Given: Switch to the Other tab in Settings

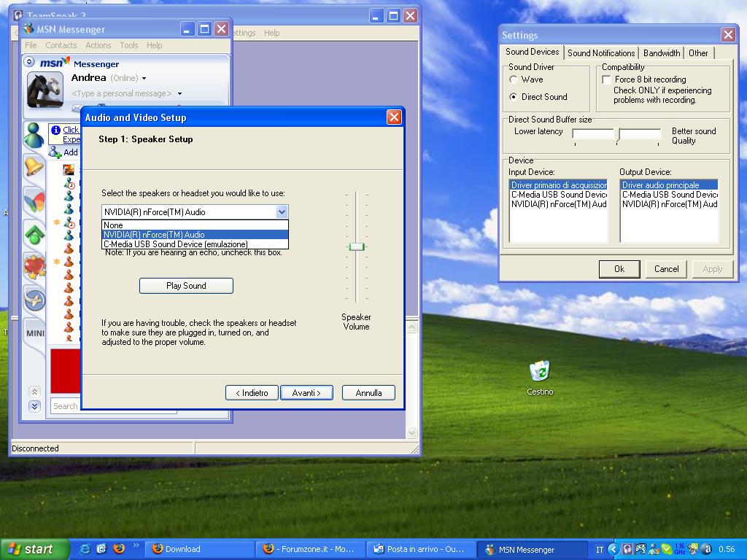Looking at the screenshot, I should (x=698, y=52).
